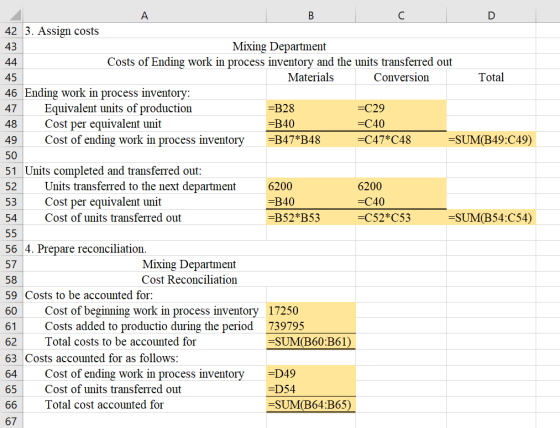Select cell containing =SUM(B49:C49)
Image resolution: width=560 pixels, height=428 pixels.
pos(491,140)
